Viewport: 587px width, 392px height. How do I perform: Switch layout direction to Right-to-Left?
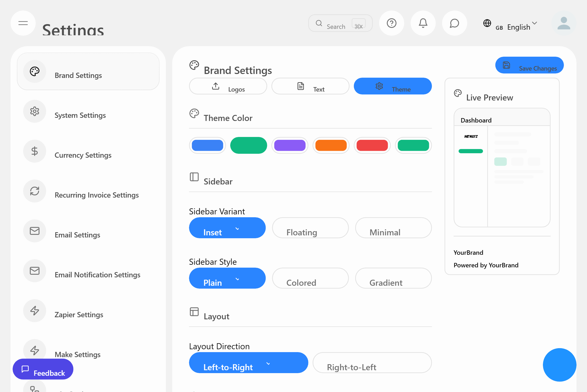click(x=372, y=363)
